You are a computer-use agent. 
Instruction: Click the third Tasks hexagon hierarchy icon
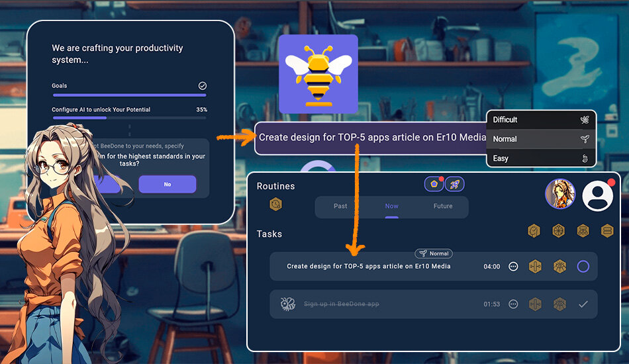(583, 231)
